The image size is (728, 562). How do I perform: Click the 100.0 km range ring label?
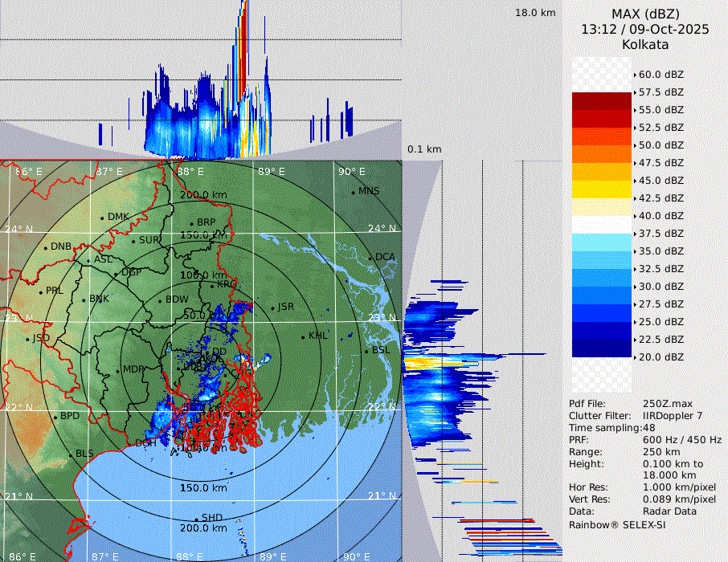pyautogui.click(x=202, y=275)
